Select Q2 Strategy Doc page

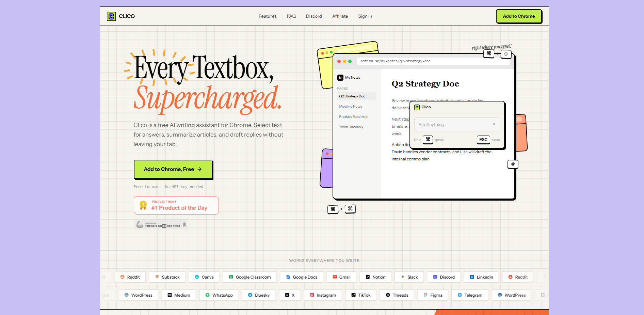pyautogui.click(x=357, y=96)
